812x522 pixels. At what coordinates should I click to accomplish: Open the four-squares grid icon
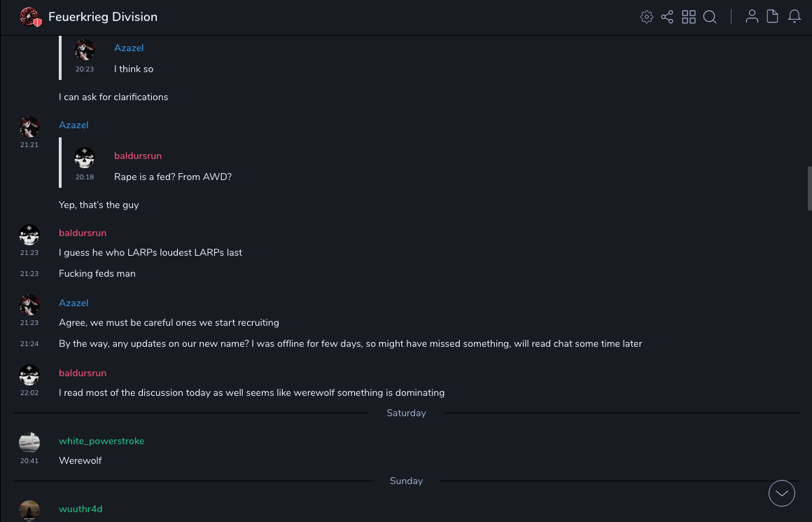point(689,17)
